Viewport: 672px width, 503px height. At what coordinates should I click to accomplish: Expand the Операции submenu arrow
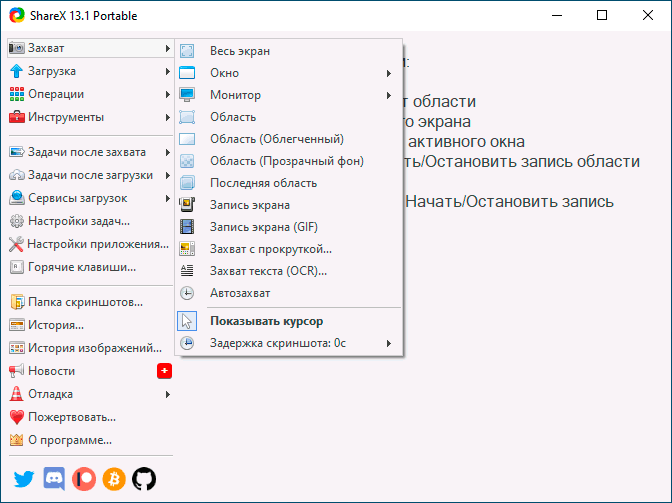click(168, 94)
